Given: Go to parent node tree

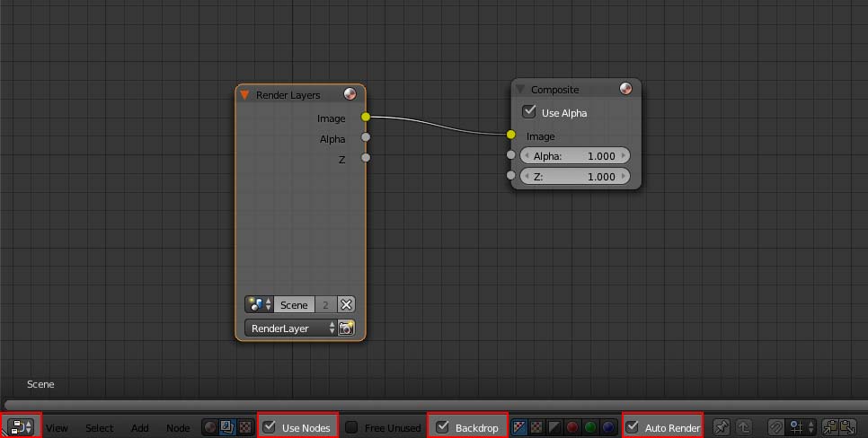Looking at the screenshot, I should click(x=743, y=427).
